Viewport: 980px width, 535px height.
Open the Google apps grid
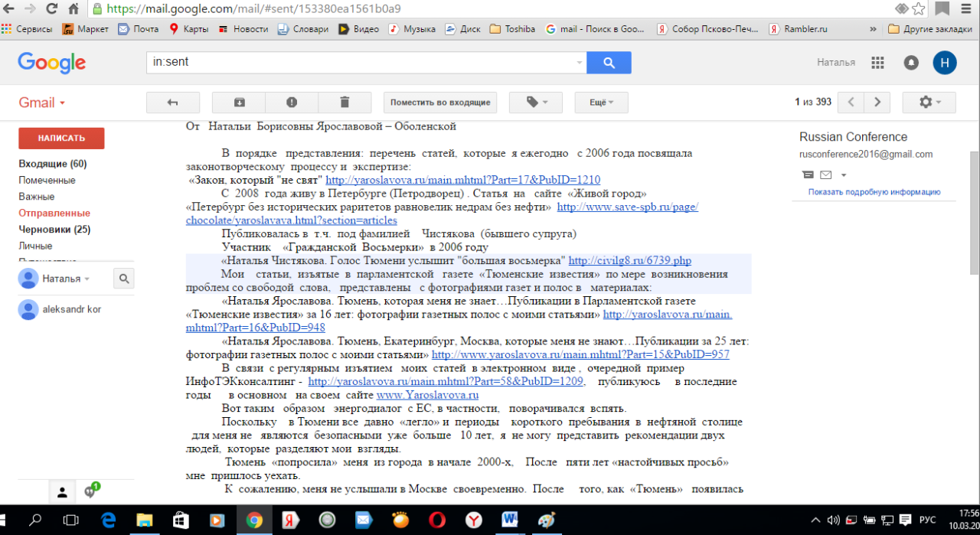click(877, 63)
